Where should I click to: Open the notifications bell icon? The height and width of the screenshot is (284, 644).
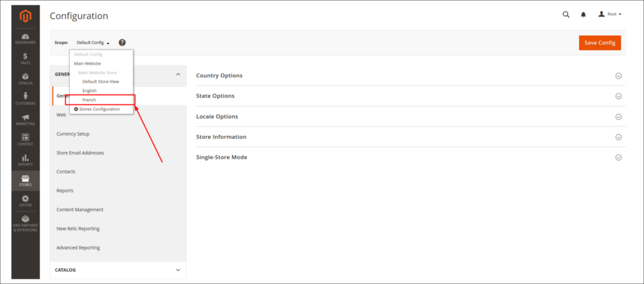click(x=583, y=14)
